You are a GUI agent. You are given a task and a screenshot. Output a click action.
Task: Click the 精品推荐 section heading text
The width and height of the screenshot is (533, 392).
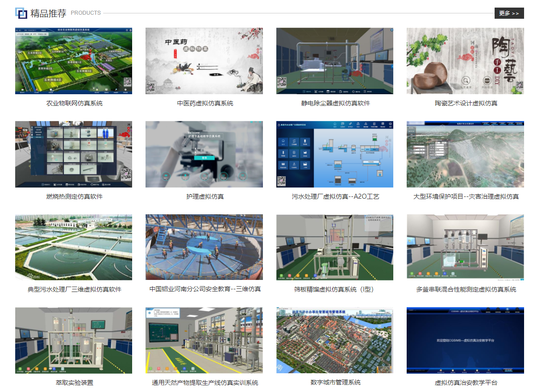click(48, 13)
